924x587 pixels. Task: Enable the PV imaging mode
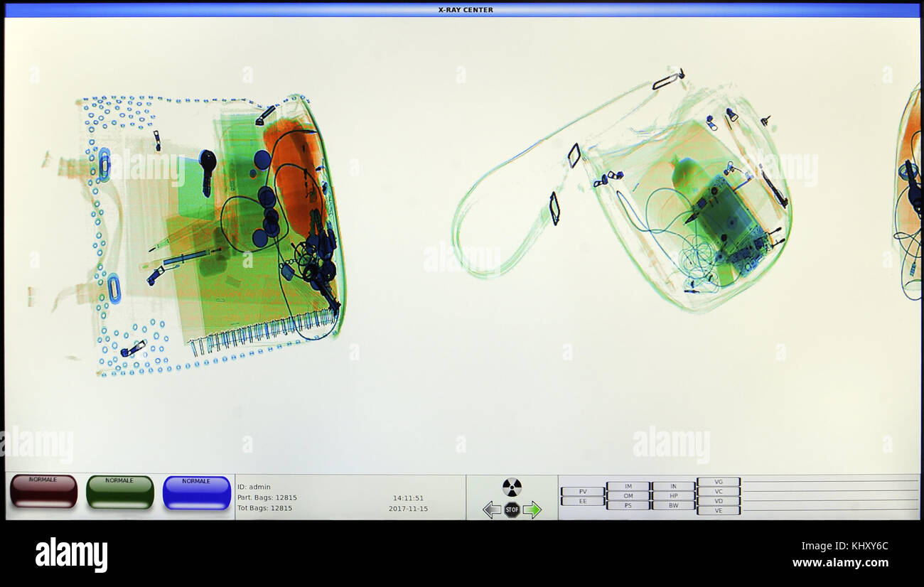pyautogui.click(x=582, y=491)
